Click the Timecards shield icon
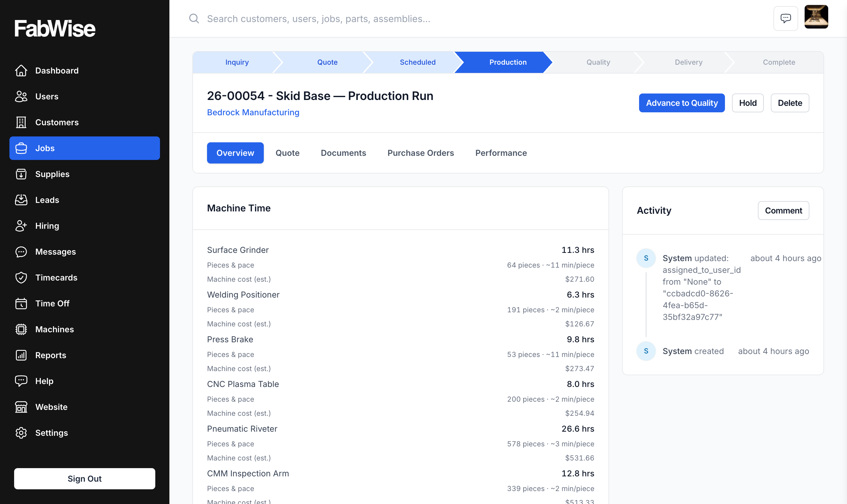This screenshot has width=847, height=504. point(21,278)
